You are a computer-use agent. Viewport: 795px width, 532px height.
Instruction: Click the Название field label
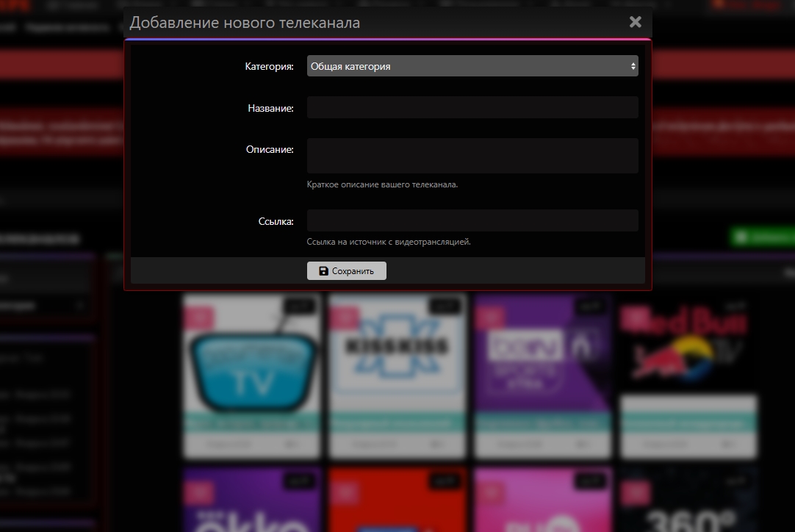click(270, 109)
